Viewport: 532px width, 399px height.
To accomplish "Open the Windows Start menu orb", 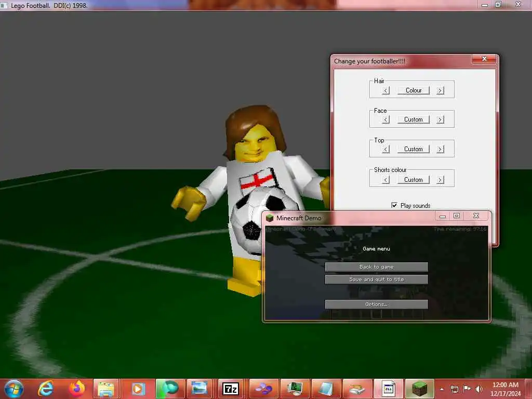I will coord(14,389).
